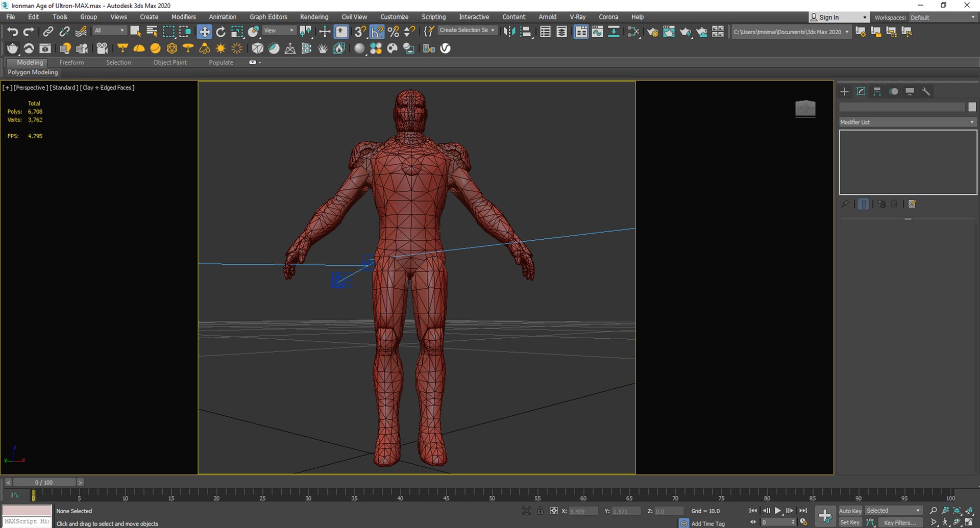Activate the Select and Move tool
The image size is (980, 528).
coord(204,32)
